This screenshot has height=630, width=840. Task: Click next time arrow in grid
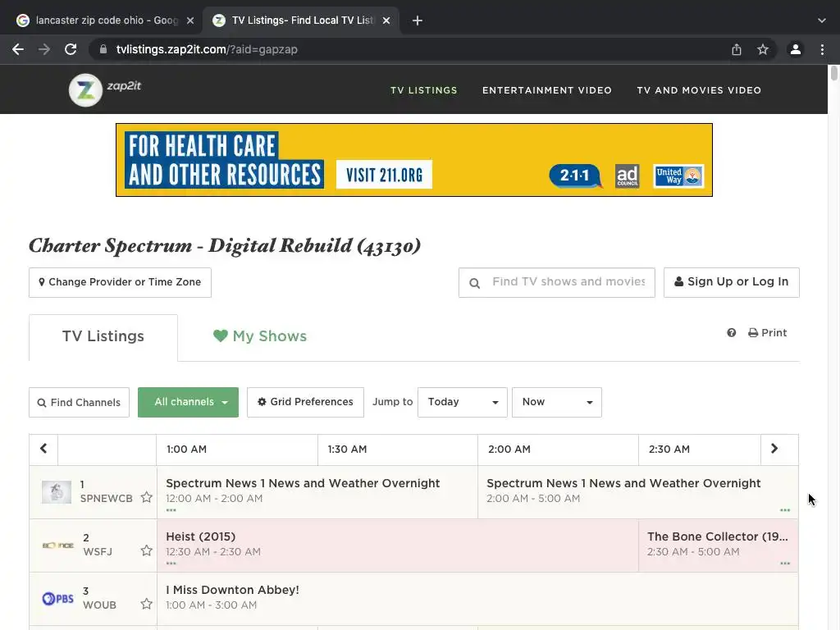pos(774,449)
